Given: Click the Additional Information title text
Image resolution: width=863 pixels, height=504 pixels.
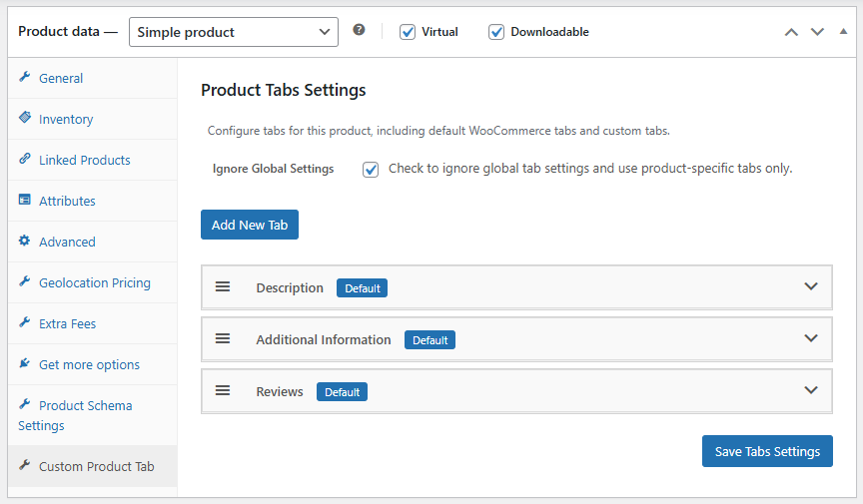Looking at the screenshot, I should click(x=323, y=339).
